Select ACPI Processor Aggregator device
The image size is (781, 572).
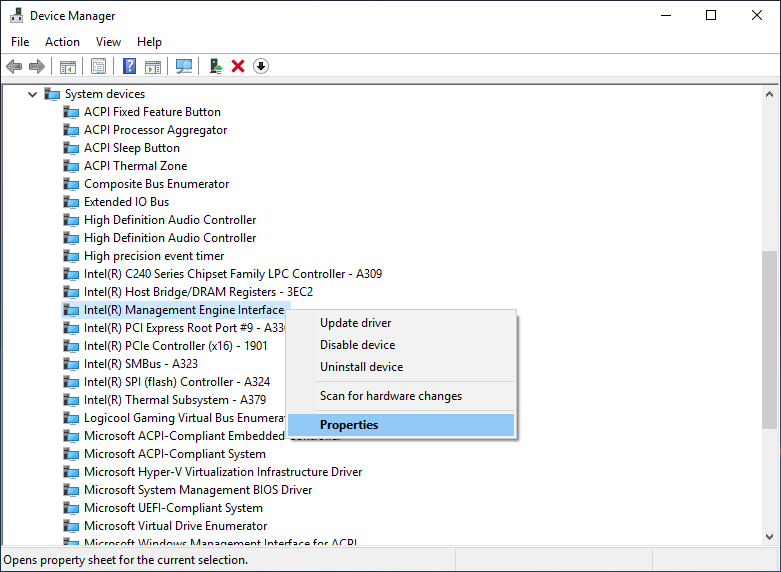coord(155,130)
